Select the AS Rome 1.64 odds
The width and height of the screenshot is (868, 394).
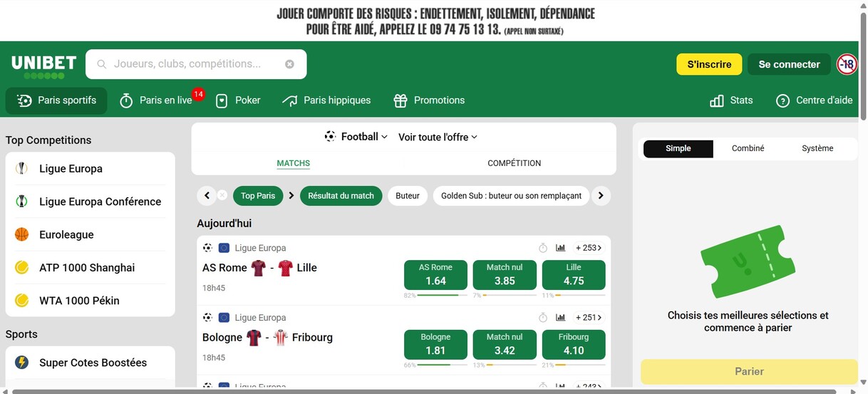[x=435, y=275]
